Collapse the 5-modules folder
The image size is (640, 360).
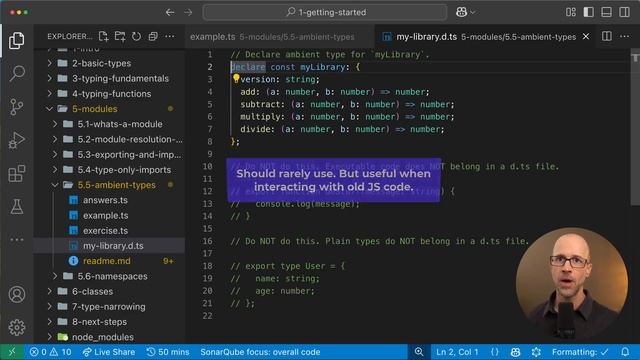[x=109, y=109]
